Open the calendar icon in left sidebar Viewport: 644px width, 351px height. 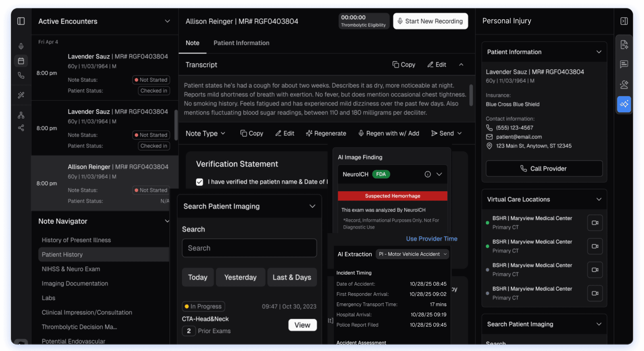tap(21, 61)
